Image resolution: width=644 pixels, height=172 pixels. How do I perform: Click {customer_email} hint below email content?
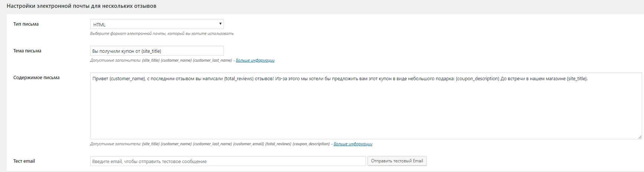[x=248, y=144]
